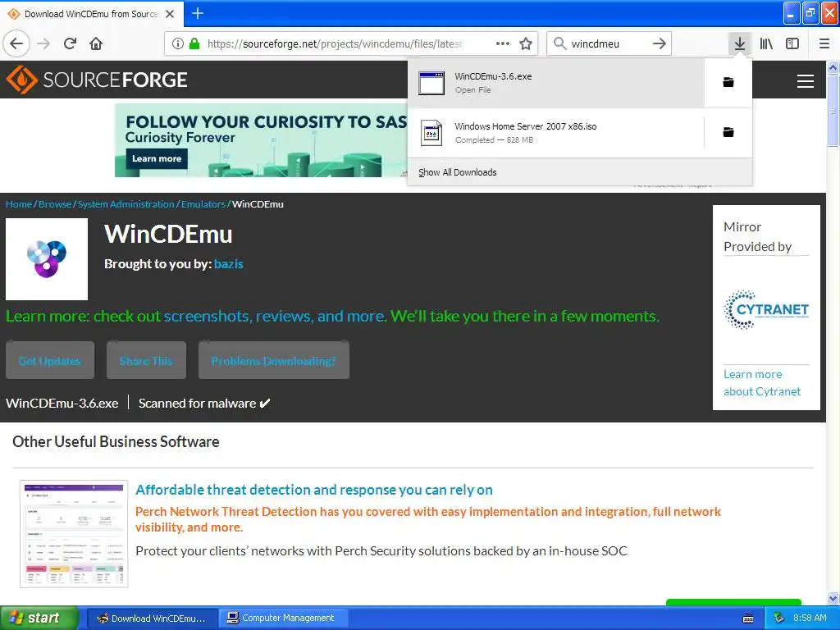840x630 pixels.
Task: Click the browser forward arrow
Action: (x=43, y=43)
